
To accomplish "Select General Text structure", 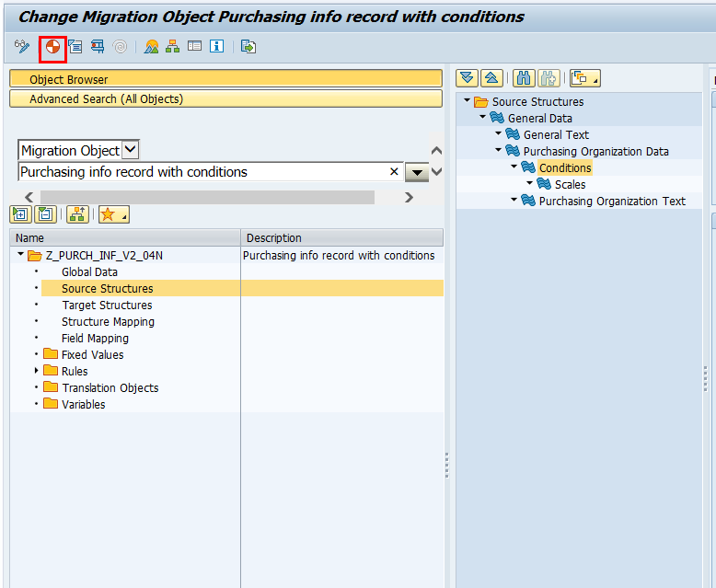I will (556, 134).
